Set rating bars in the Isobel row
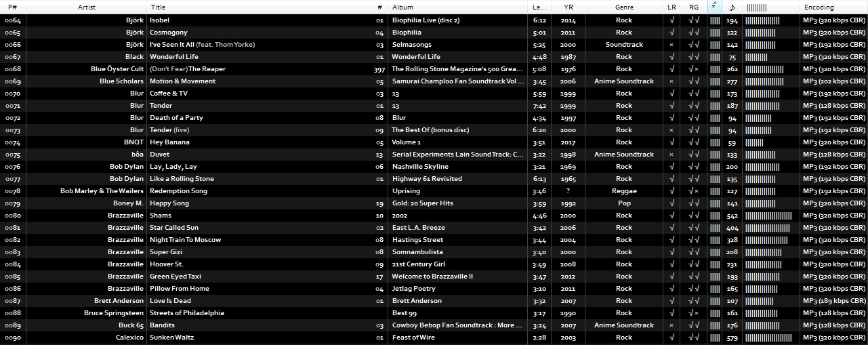 [715, 20]
